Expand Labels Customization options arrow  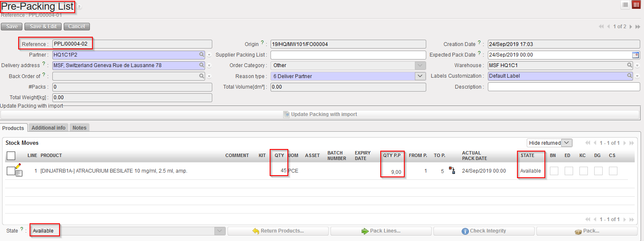pyautogui.click(x=637, y=76)
